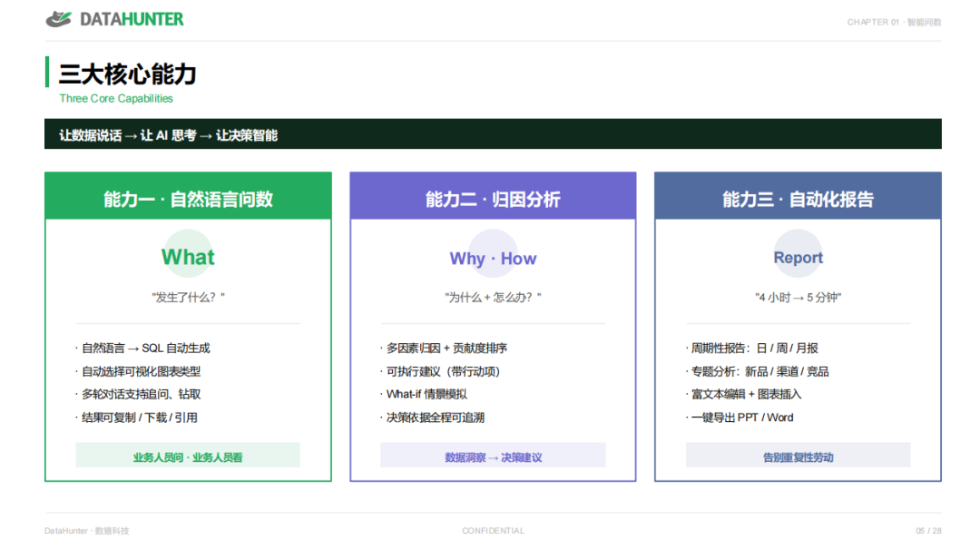Click the purple '数据洞察 → 决策建议' tag

pos(493,456)
